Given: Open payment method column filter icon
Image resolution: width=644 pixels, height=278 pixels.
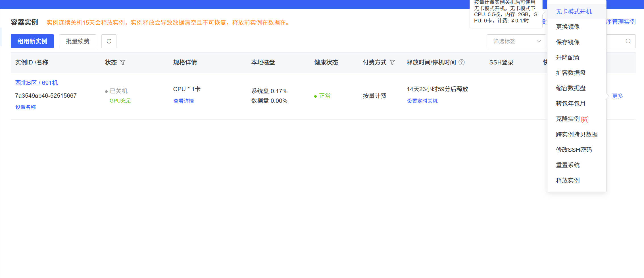Looking at the screenshot, I should (392, 62).
